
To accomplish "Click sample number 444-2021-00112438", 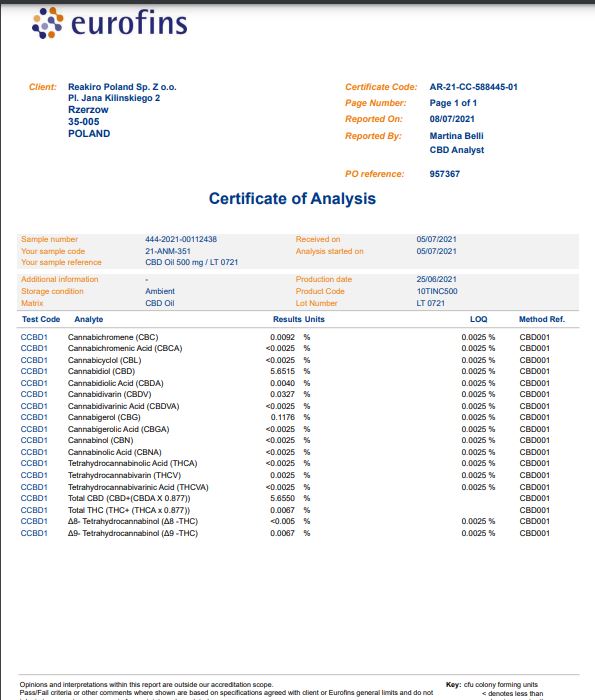I will 181,239.
